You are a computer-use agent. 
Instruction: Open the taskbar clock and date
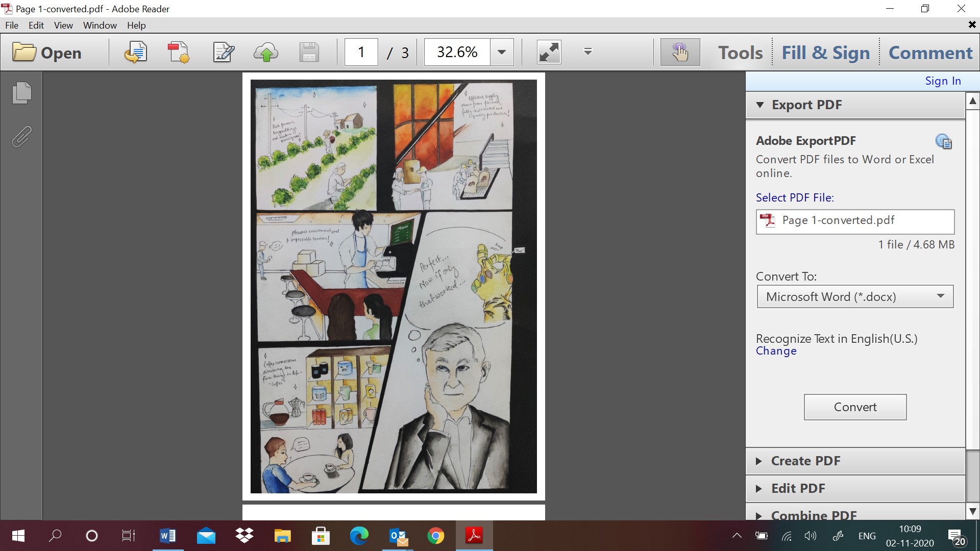(910, 536)
